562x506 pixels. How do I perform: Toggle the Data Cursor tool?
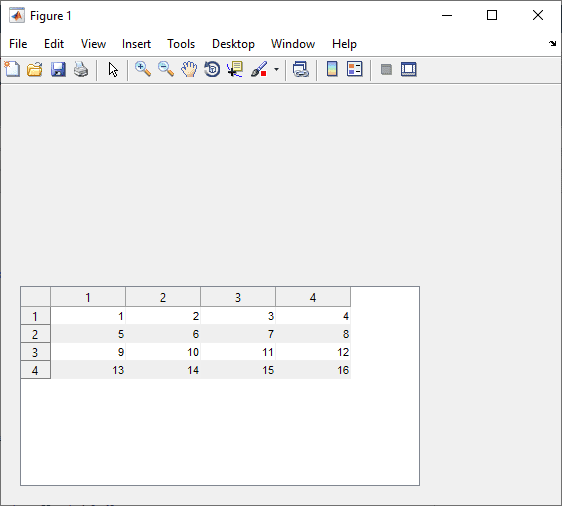pyautogui.click(x=235, y=69)
